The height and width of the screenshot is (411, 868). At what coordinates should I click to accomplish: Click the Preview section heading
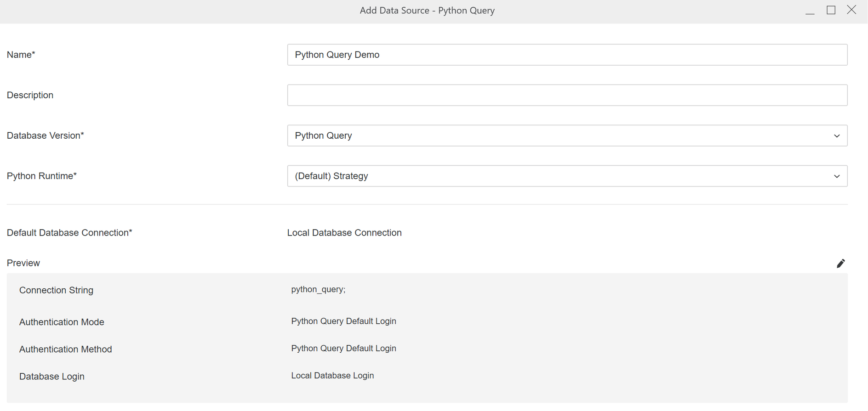[23, 263]
